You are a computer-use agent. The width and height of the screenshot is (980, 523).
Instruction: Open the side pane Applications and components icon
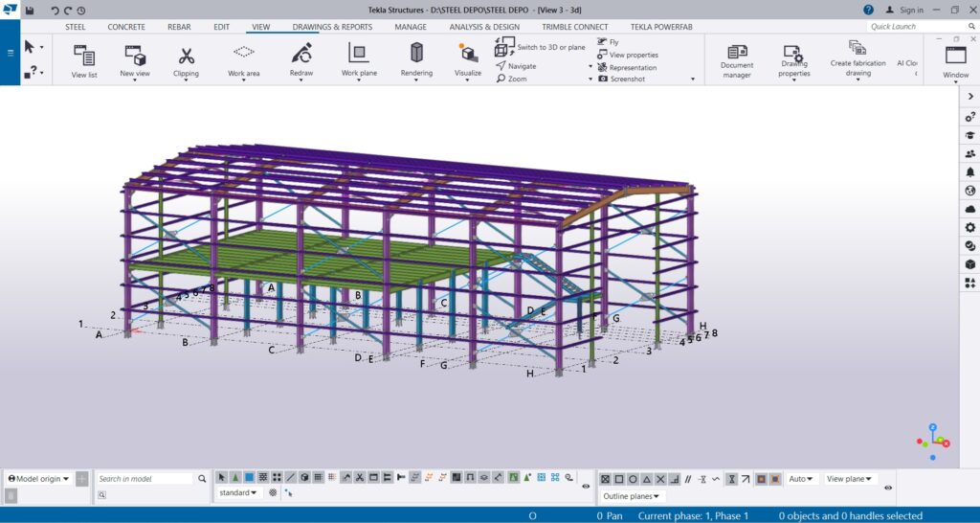click(970, 284)
